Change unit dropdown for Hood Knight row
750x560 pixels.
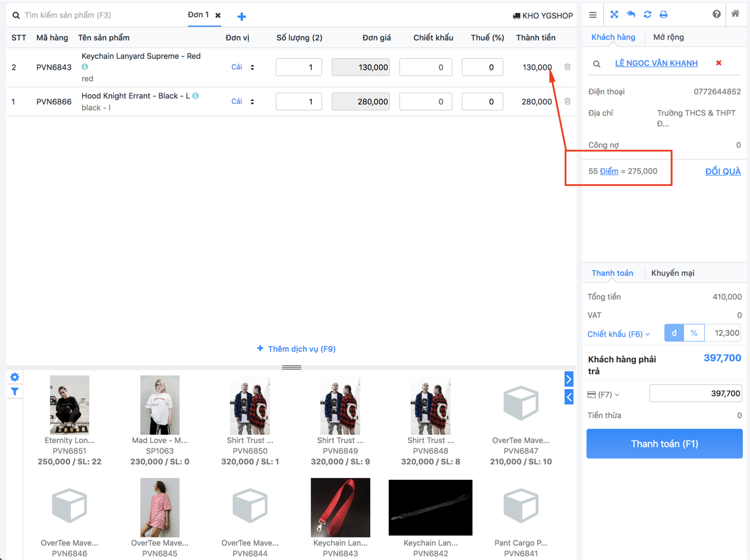coord(243,102)
